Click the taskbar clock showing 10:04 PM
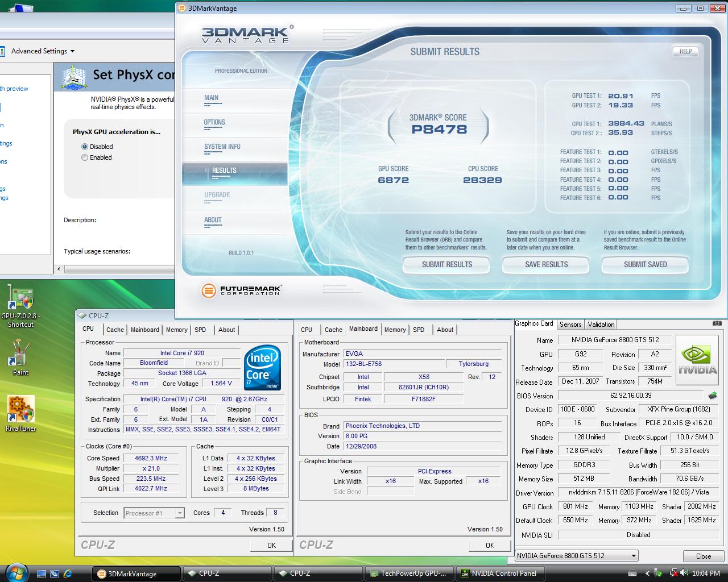 pyautogui.click(x=706, y=573)
